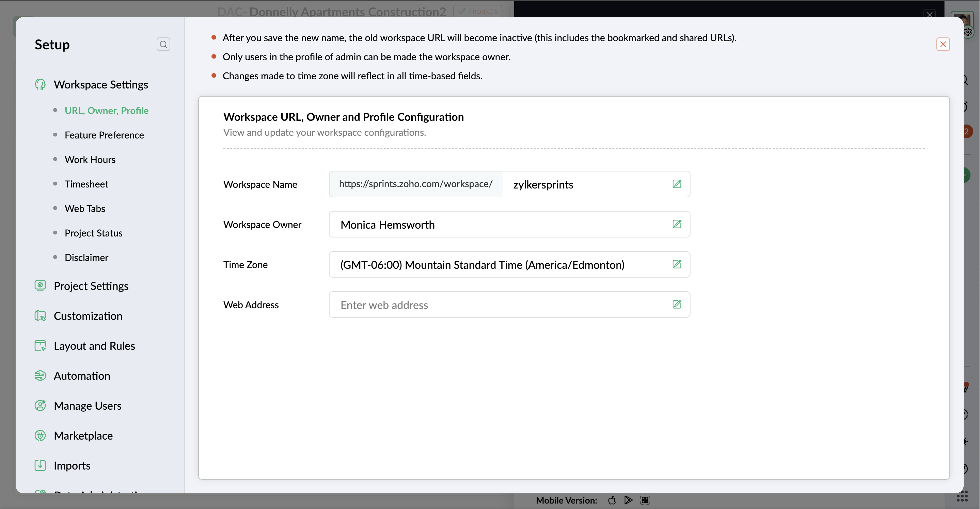Click the zylkersprints workspace name field
This screenshot has width=980, height=509.
tap(596, 184)
